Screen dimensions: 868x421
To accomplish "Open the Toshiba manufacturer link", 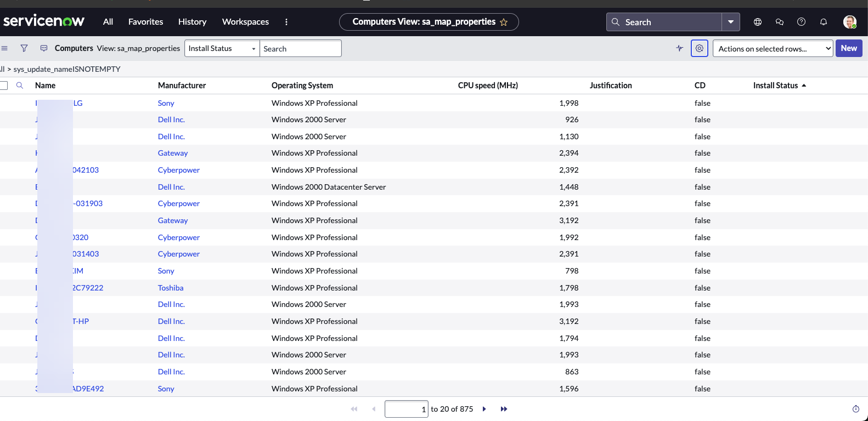I will (171, 288).
